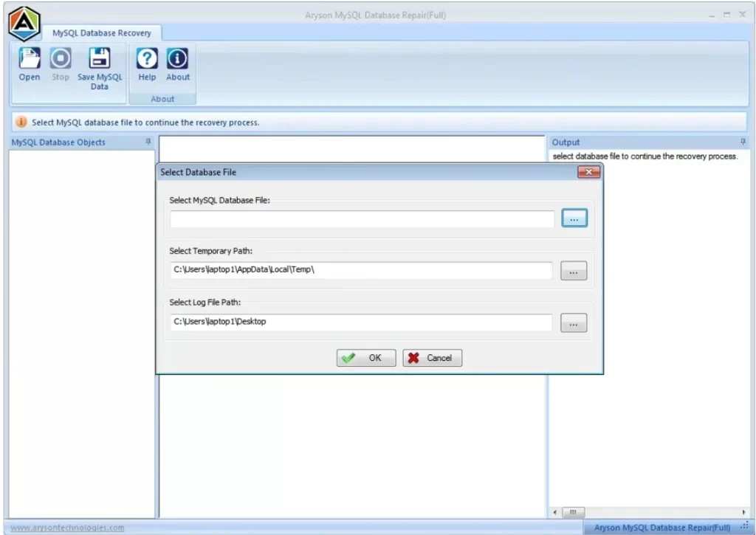Confirm with the OK button
The image size is (756, 535).
365,358
